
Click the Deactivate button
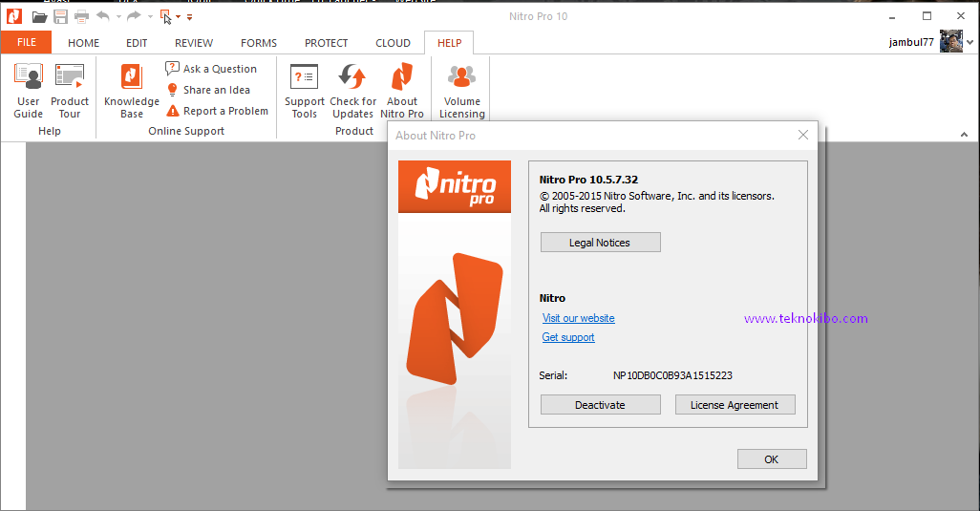600,405
